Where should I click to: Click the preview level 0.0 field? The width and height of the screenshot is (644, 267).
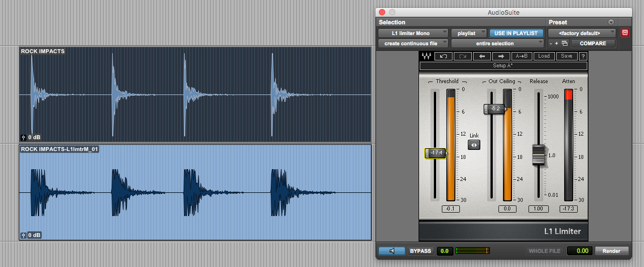(x=445, y=251)
